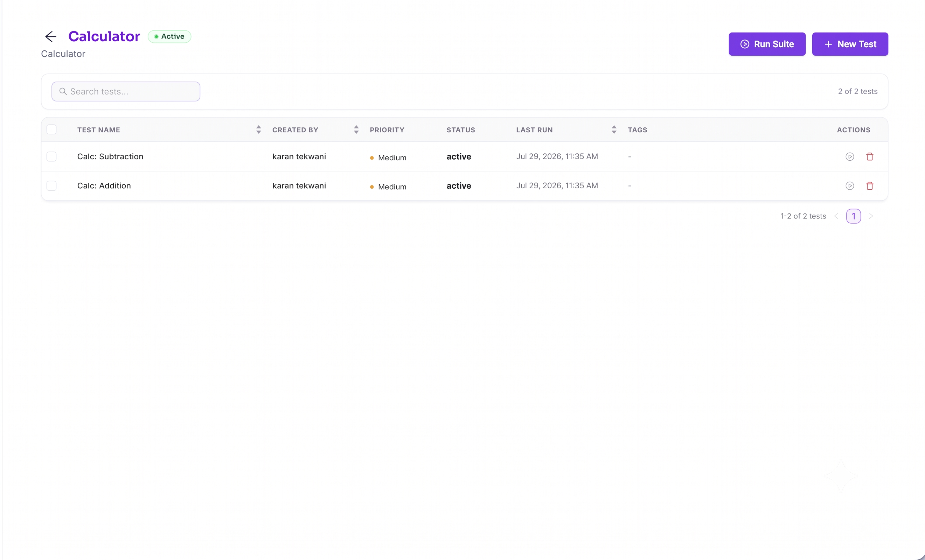Open the Calc: Addition test

[104, 186]
